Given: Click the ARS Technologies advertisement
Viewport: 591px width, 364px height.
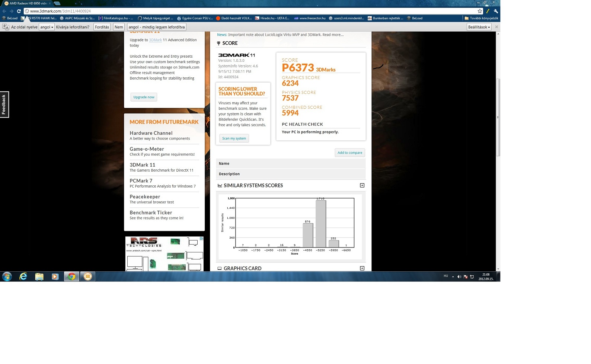Looking at the screenshot, I should pyautogui.click(x=164, y=254).
